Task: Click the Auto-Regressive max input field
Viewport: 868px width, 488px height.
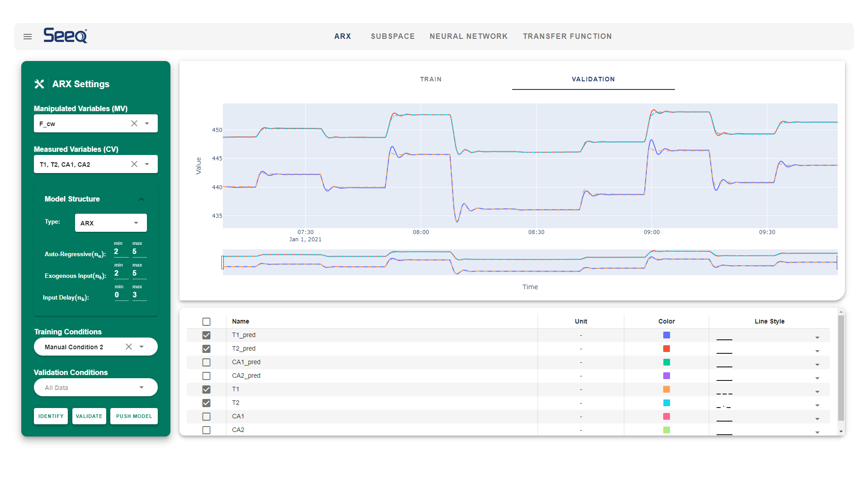Action: point(138,252)
